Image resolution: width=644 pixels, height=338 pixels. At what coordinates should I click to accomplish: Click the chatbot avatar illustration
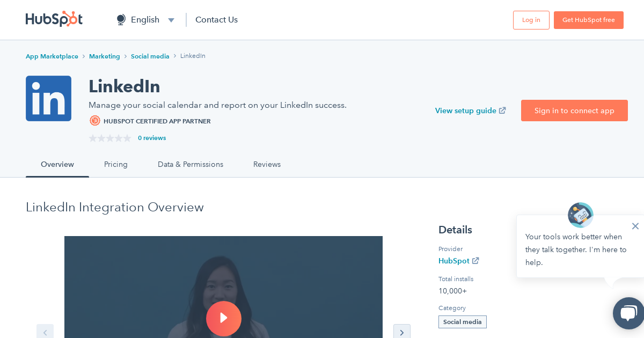pos(580,215)
